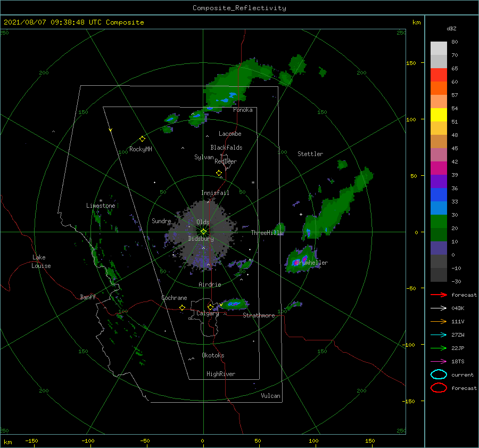Click the cyan 27ZW arrow icon

click(439, 335)
